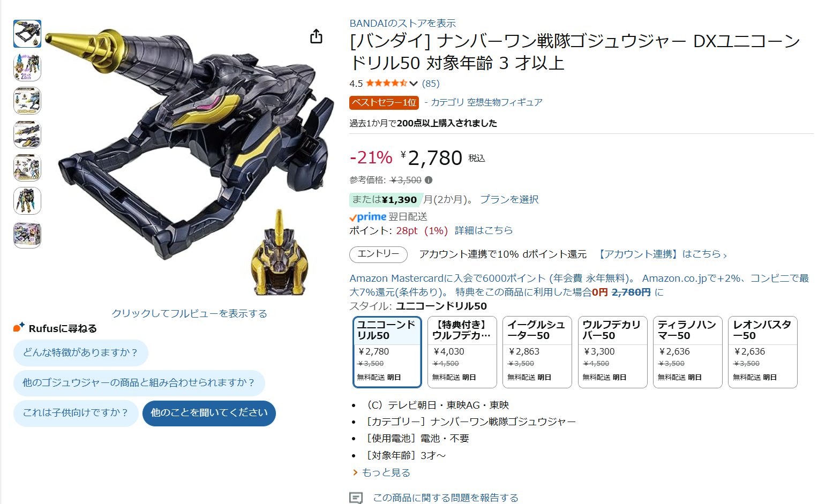This screenshot has width=818, height=504.
Task: Click the star rating icons
Action: [386, 83]
